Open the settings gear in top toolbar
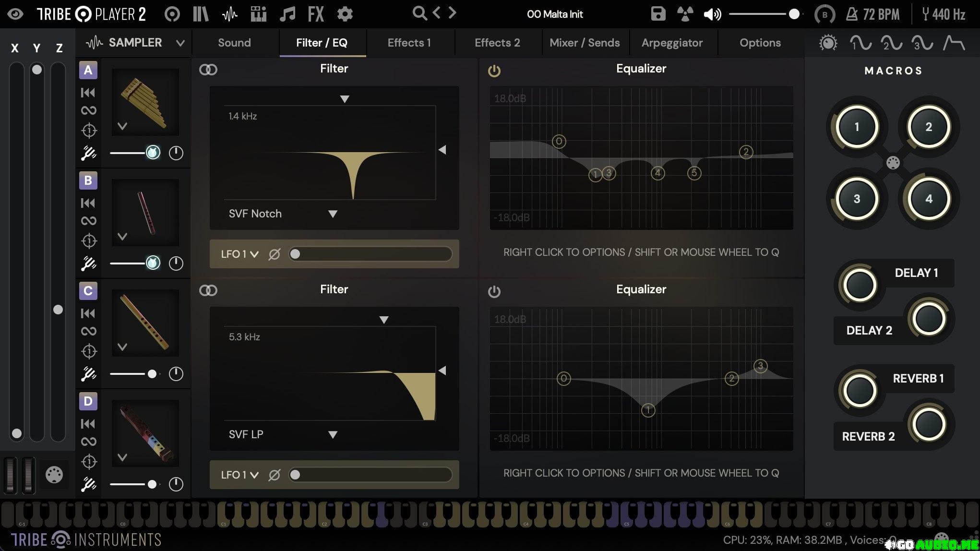 [345, 14]
